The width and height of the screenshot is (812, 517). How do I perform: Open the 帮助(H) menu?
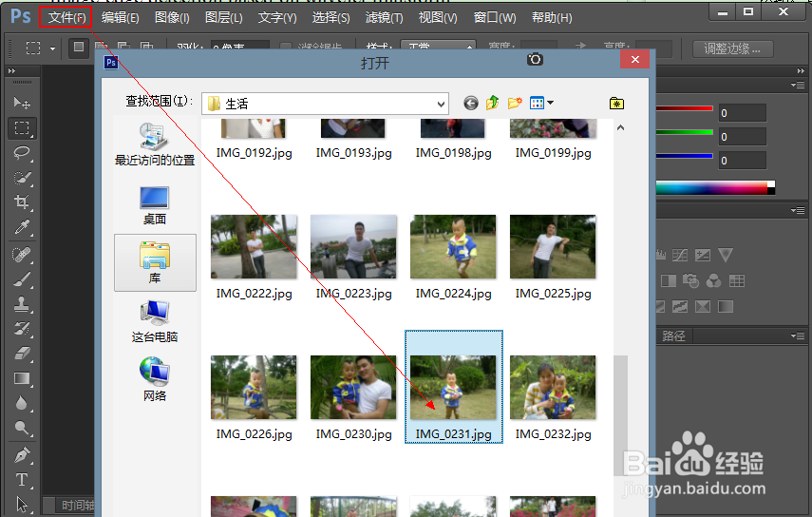[x=552, y=18]
